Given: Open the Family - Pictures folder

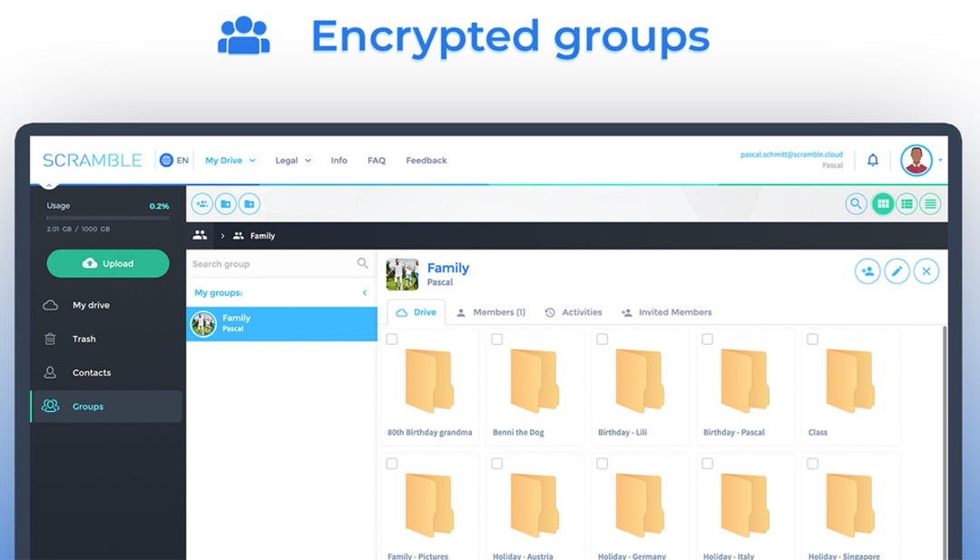Looking at the screenshot, I should point(429,507).
